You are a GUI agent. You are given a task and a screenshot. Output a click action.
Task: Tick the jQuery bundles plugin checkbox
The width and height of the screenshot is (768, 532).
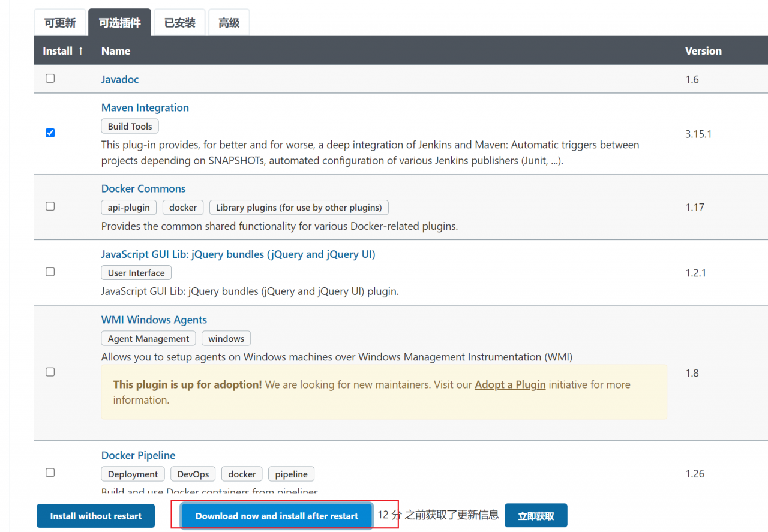(x=50, y=272)
